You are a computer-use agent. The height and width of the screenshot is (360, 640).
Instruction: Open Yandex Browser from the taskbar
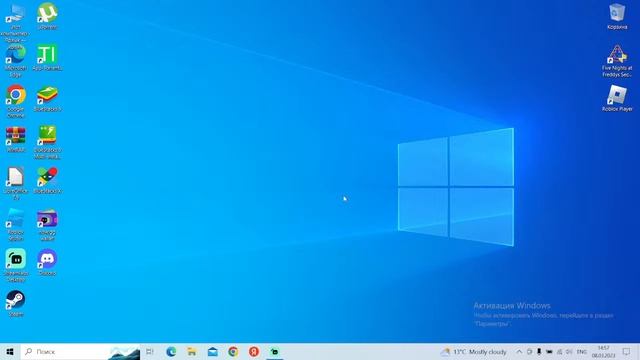254,351
